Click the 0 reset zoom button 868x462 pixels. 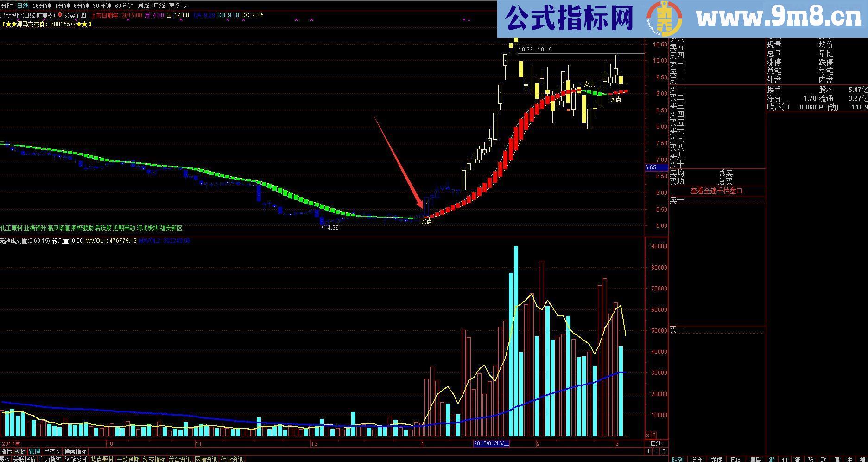(664, 451)
